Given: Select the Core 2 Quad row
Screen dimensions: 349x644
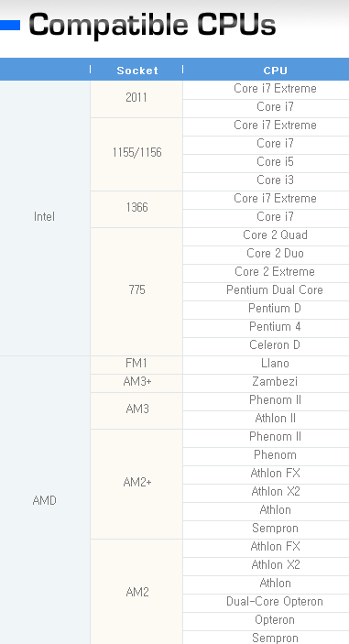Looking at the screenshot, I should 266,236.
